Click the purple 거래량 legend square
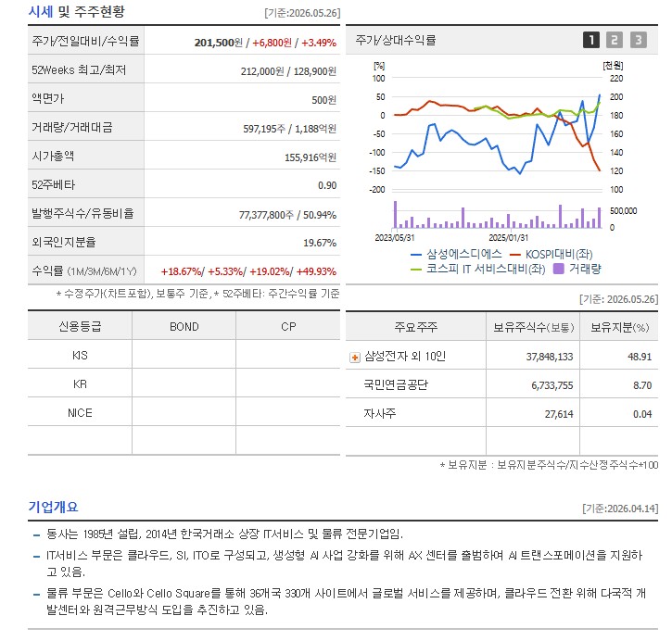 [x=558, y=269]
